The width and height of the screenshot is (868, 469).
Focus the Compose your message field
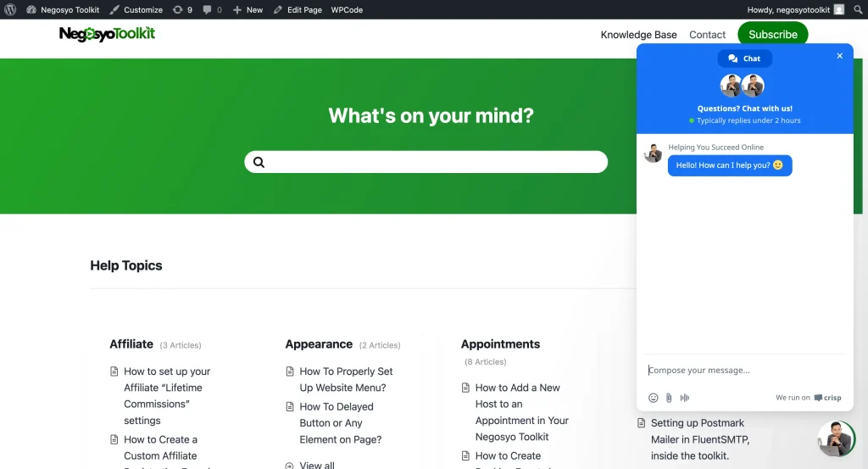744,370
